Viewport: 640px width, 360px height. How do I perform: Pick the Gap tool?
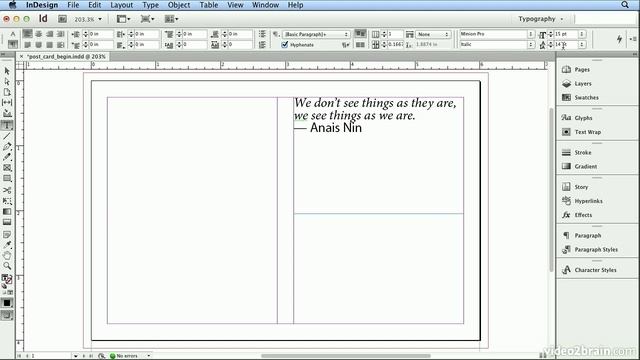(7, 102)
